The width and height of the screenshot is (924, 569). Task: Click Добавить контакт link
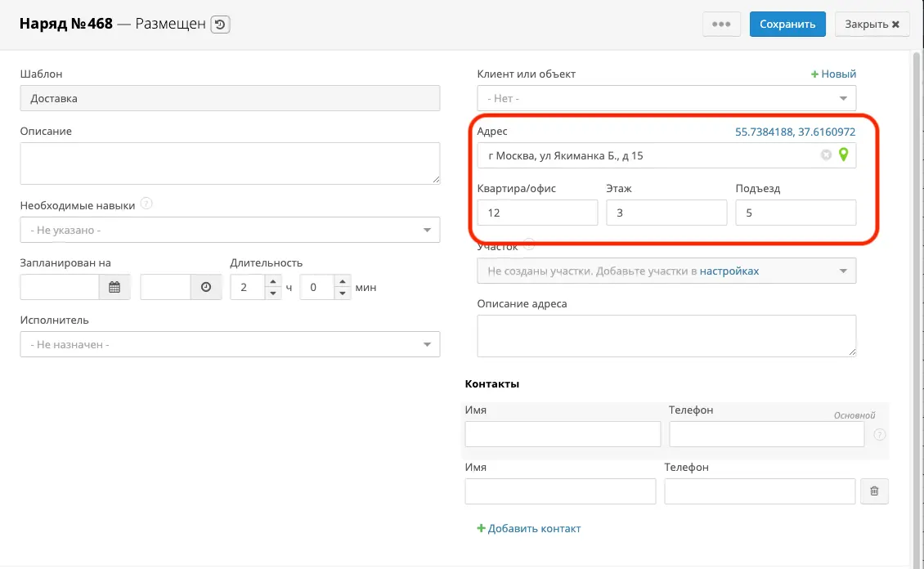coord(528,528)
